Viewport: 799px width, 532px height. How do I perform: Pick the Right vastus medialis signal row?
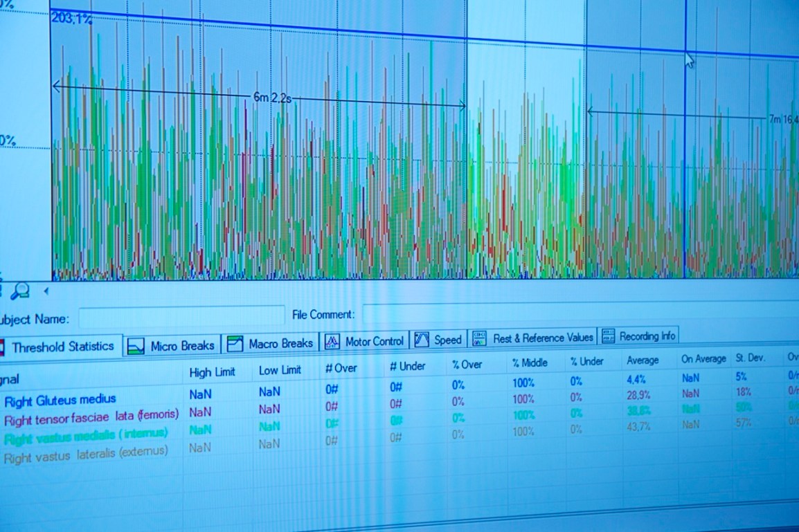point(86,435)
